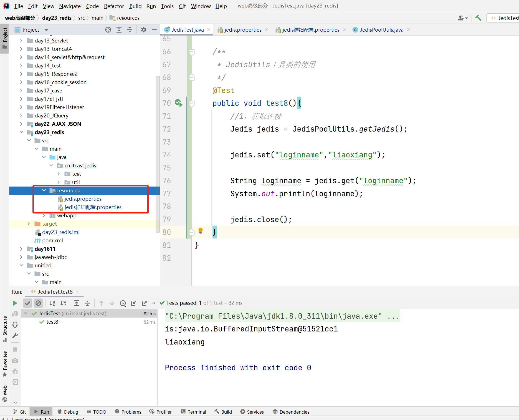Click the Build project hammer icon
This screenshot has width=519, height=420.
478,18
